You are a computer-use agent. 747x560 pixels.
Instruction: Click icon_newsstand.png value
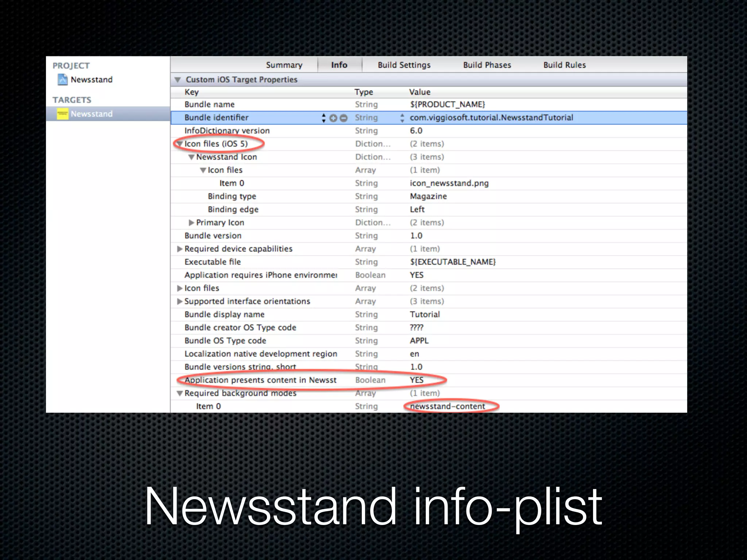click(x=449, y=183)
